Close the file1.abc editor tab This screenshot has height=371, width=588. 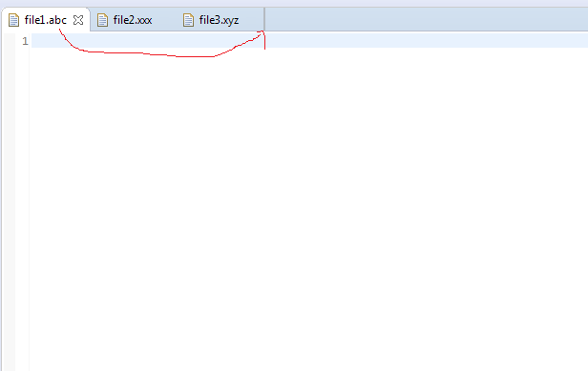(x=78, y=20)
